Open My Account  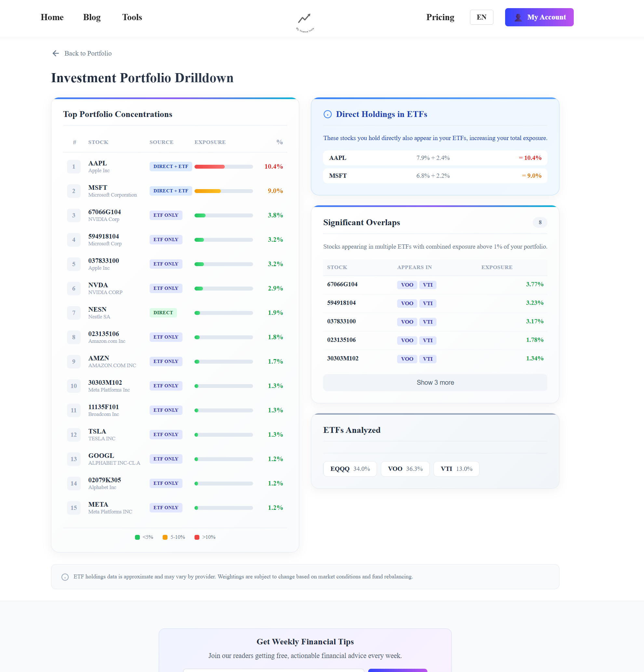click(x=539, y=17)
